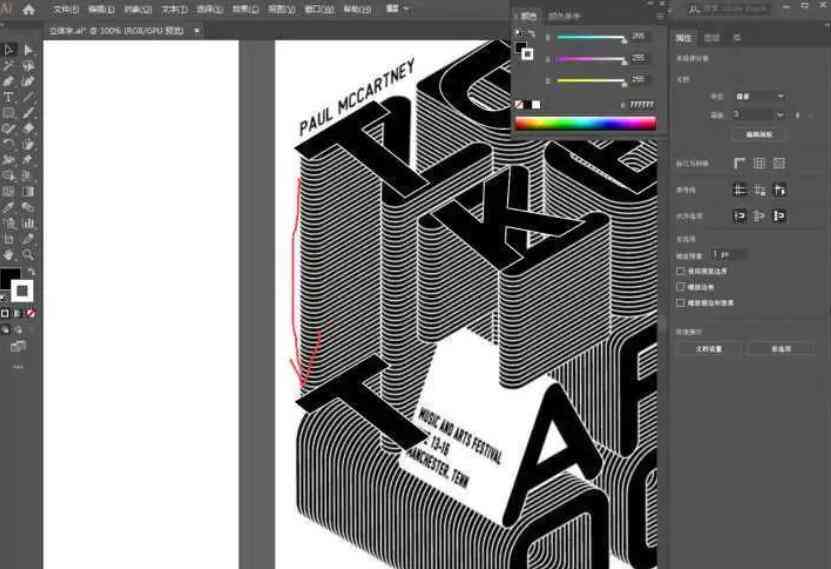The width and height of the screenshot is (831, 569).
Task: Open the 窗口 menu
Action: [320, 10]
